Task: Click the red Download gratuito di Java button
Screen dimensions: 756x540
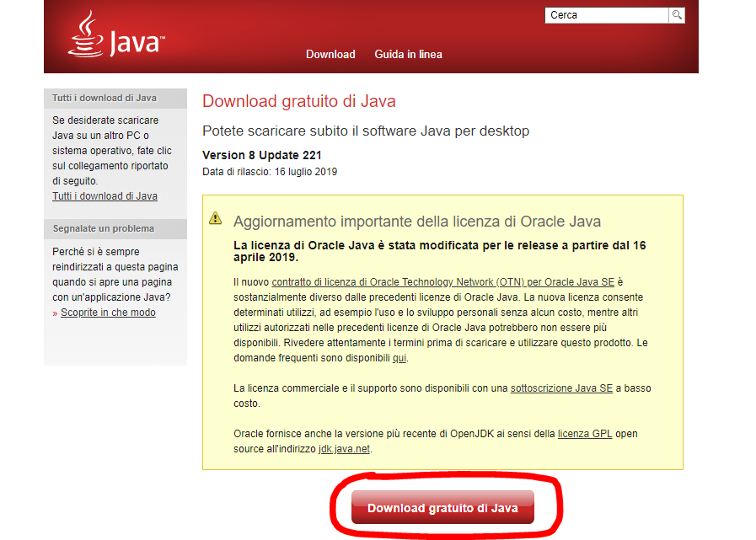Action: coord(442,507)
